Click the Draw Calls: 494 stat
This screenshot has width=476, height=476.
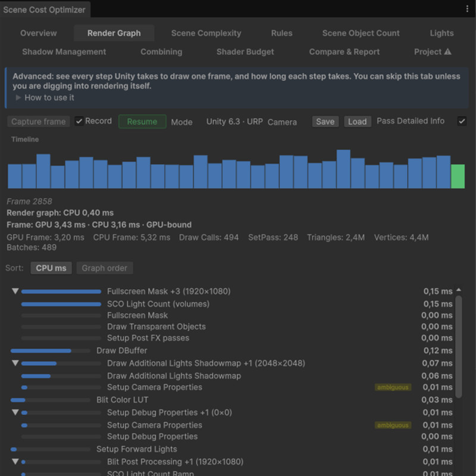[209, 237]
